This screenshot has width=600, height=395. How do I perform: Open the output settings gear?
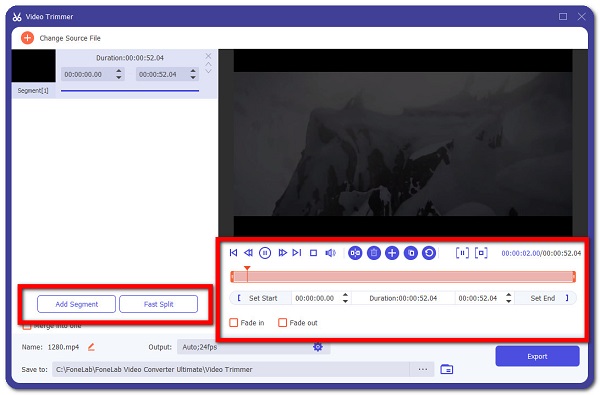pos(318,347)
